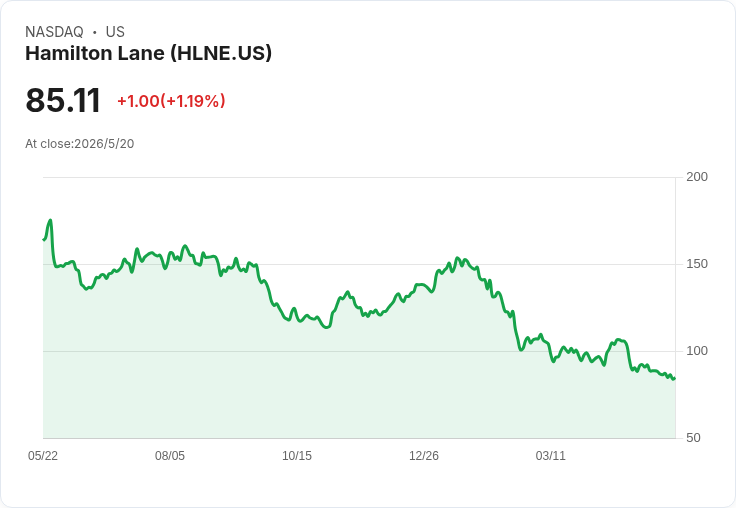
Task: Click the 100 y-axis label
Action: (697, 351)
